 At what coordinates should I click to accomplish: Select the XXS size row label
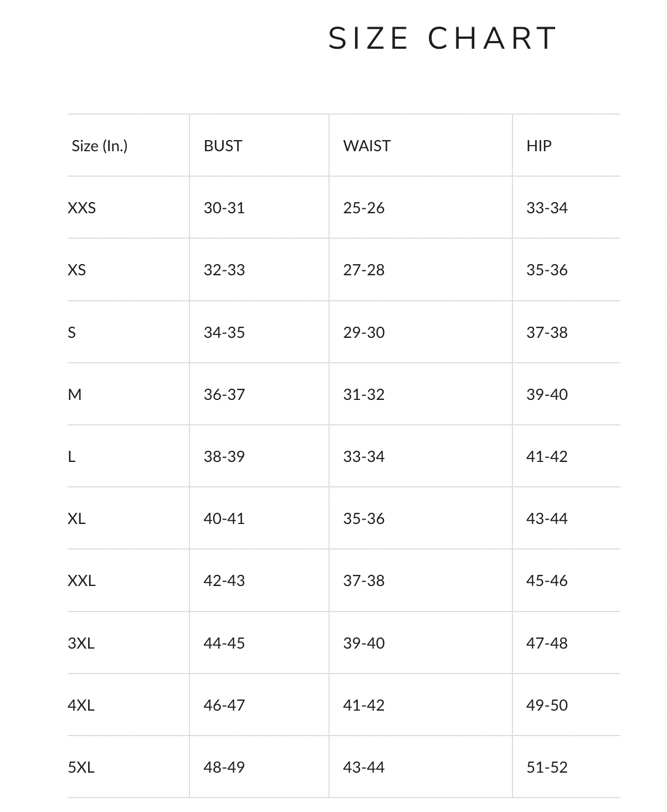[x=82, y=208]
